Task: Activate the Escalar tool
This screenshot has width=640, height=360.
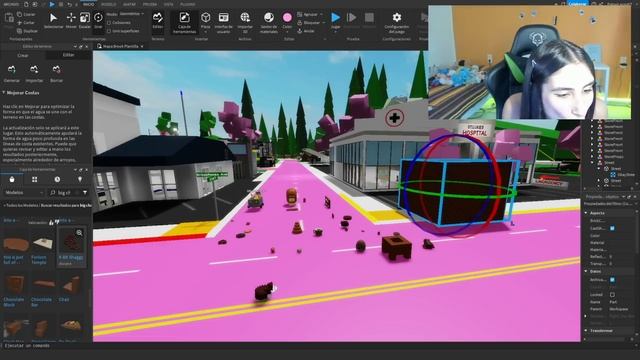Action: (84, 20)
